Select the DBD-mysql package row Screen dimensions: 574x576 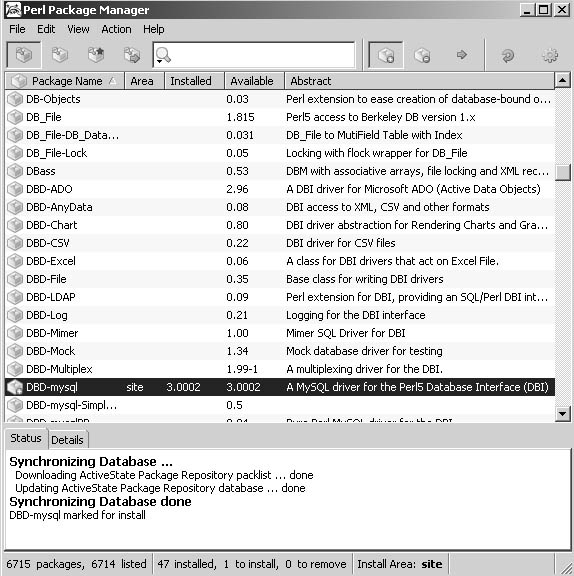pyautogui.click(x=279, y=387)
